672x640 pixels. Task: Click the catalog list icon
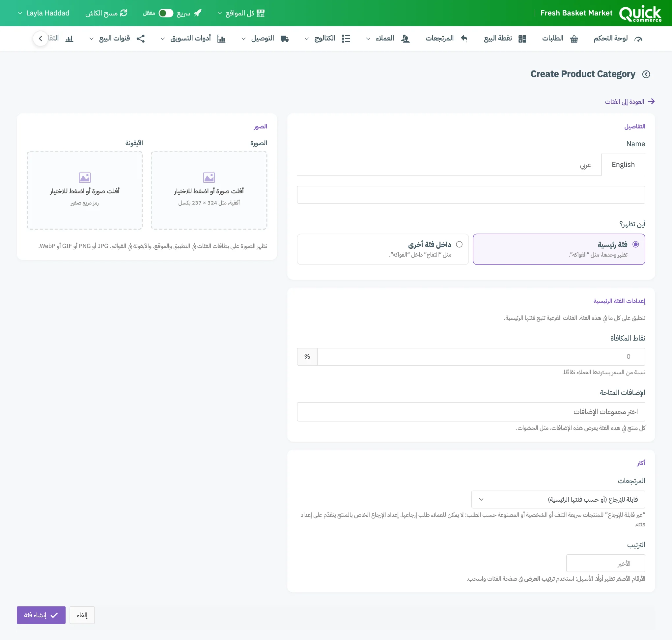[x=346, y=39]
